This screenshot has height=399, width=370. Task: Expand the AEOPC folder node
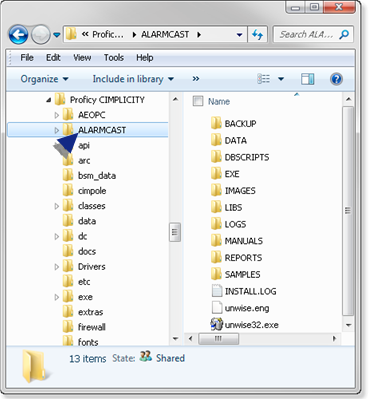click(x=56, y=115)
